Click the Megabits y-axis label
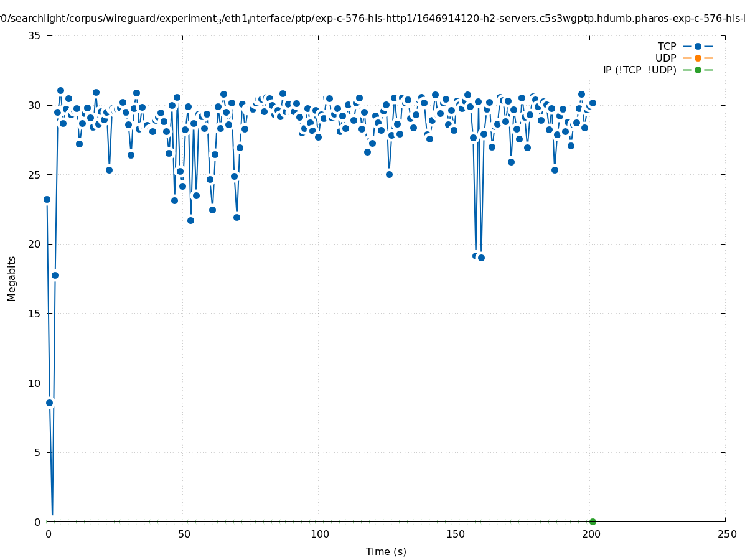 pyautogui.click(x=12, y=278)
